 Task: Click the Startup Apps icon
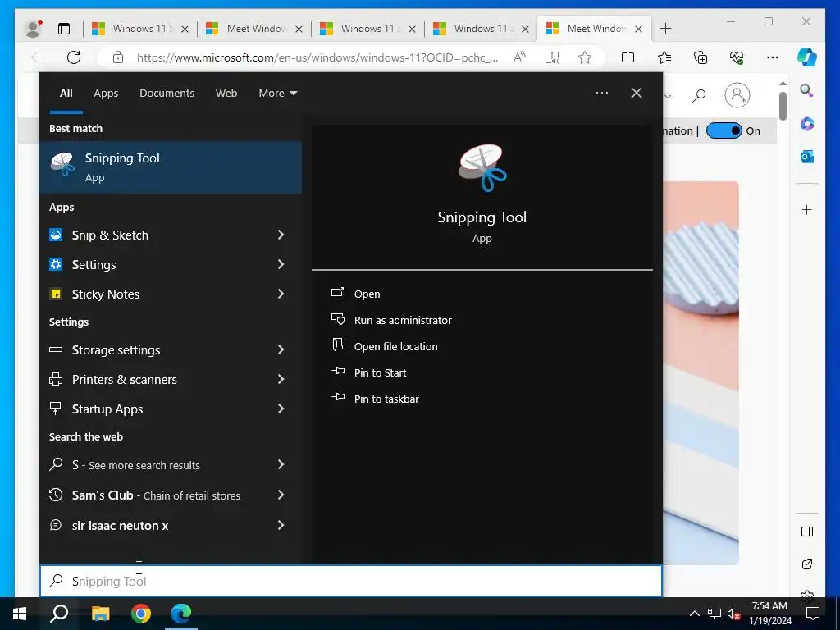click(56, 409)
